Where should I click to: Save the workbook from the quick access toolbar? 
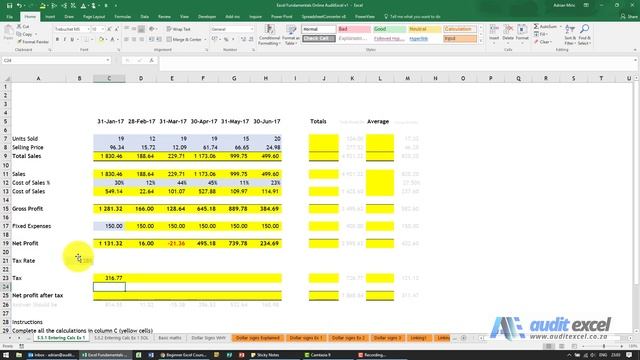pyautogui.click(x=9, y=5)
